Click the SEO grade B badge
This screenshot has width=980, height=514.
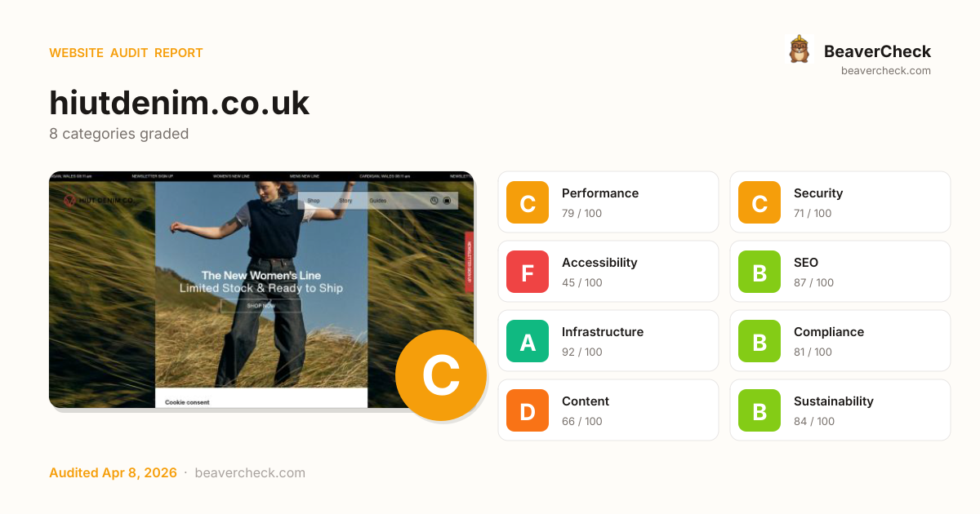[x=759, y=272]
